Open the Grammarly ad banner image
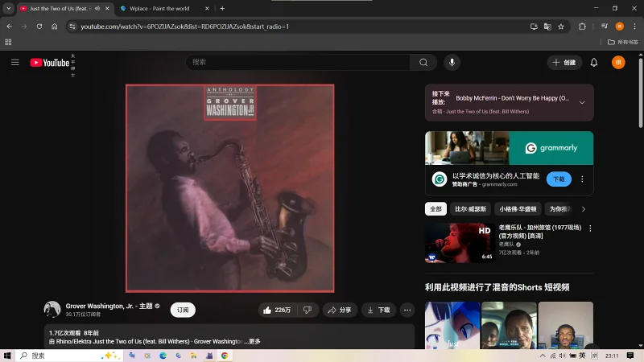This screenshot has width=644, height=362. (510, 148)
